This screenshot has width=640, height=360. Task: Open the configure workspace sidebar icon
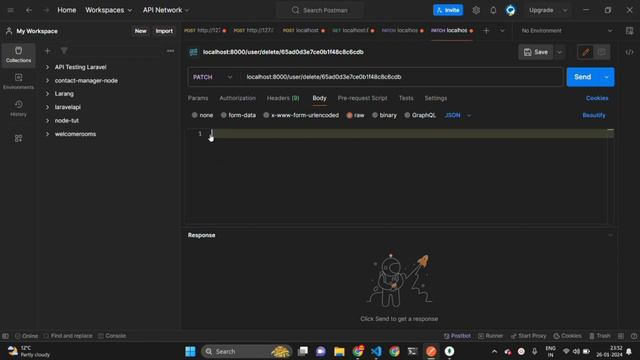(x=18, y=138)
